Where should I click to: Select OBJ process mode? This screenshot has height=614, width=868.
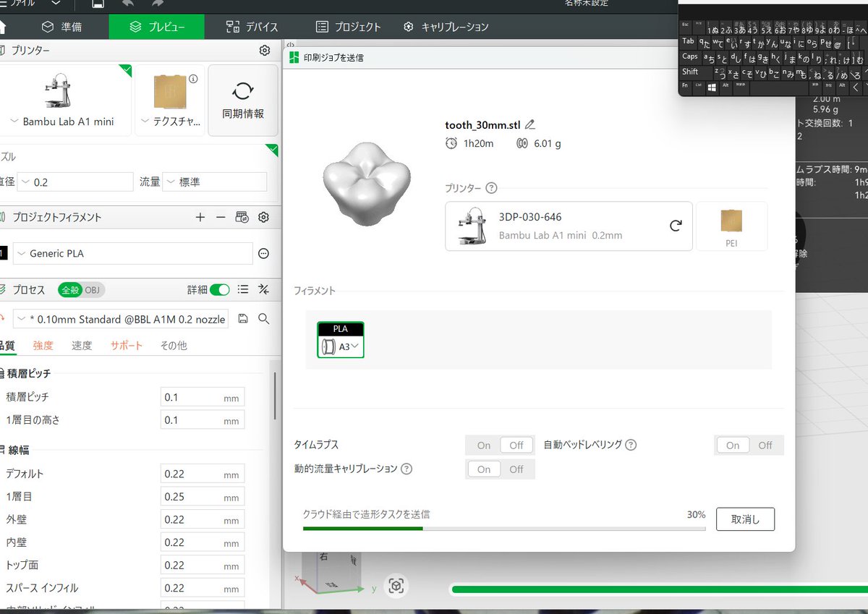tap(93, 290)
